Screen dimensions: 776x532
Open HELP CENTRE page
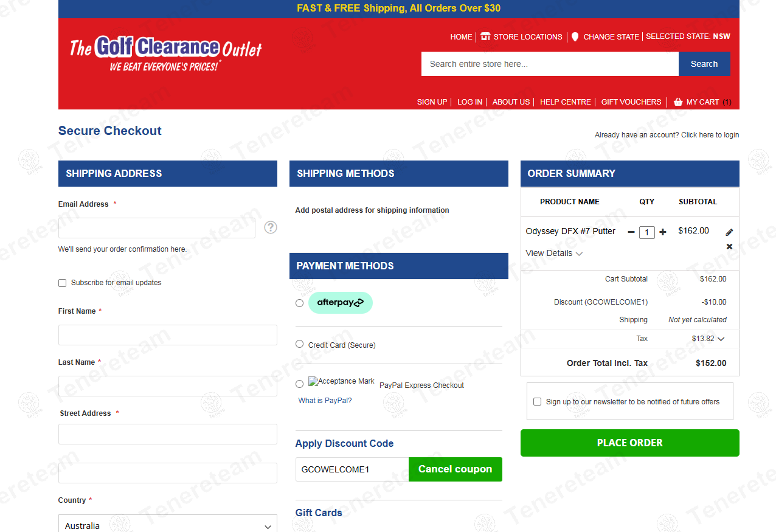566,102
